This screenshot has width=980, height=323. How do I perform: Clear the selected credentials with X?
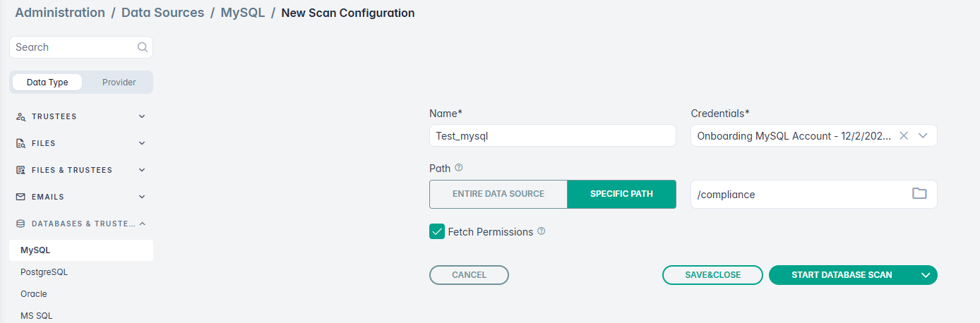(x=904, y=136)
